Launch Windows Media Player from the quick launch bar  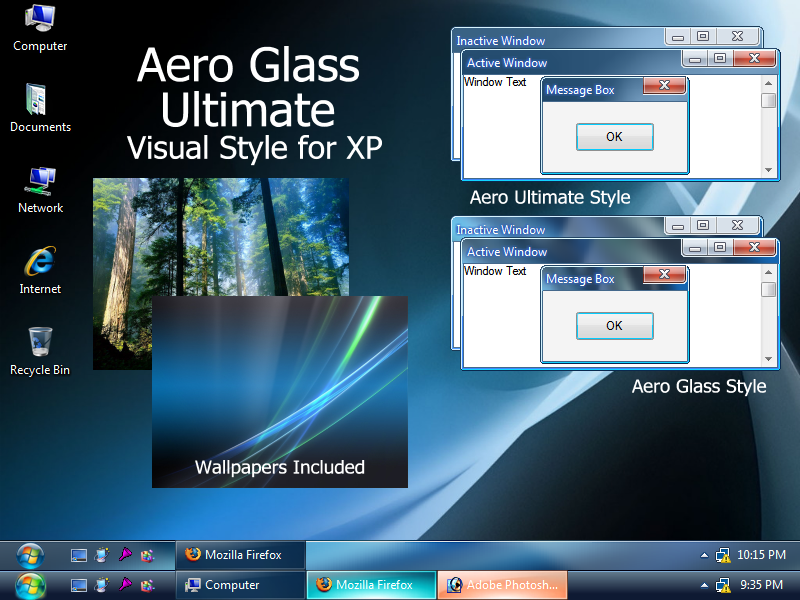(x=102, y=555)
